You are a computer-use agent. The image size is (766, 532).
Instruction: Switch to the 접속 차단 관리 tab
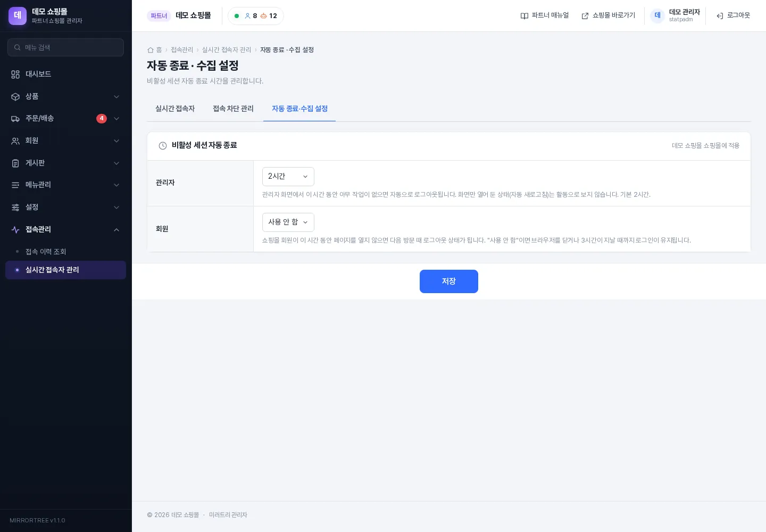(233, 109)
